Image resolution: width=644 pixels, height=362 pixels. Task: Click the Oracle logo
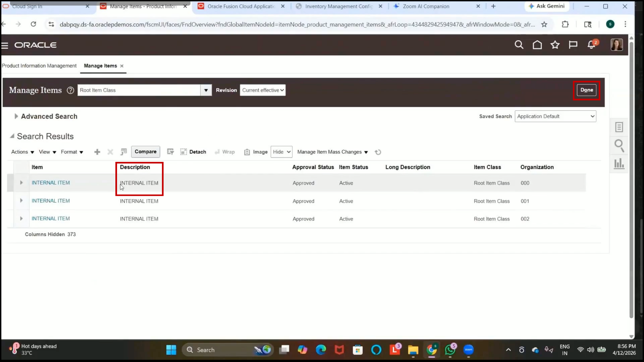[x=36, y=45]
